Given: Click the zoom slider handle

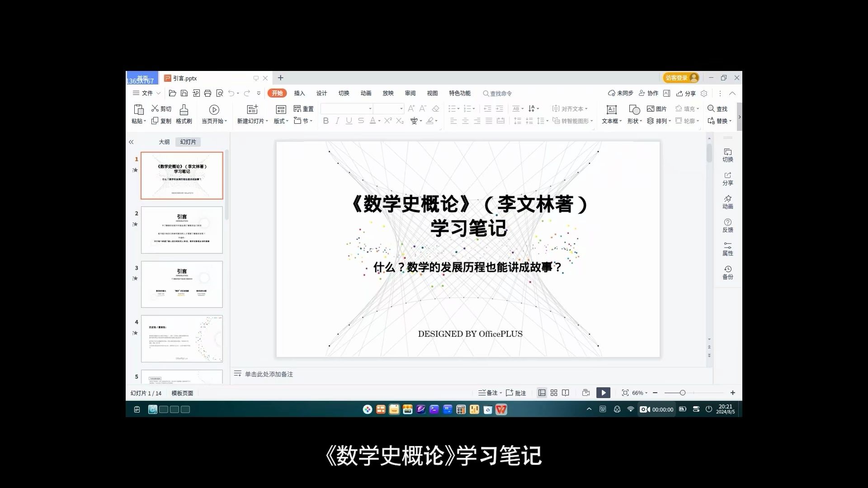Looking at the screenshot, I should coord(682,393).
